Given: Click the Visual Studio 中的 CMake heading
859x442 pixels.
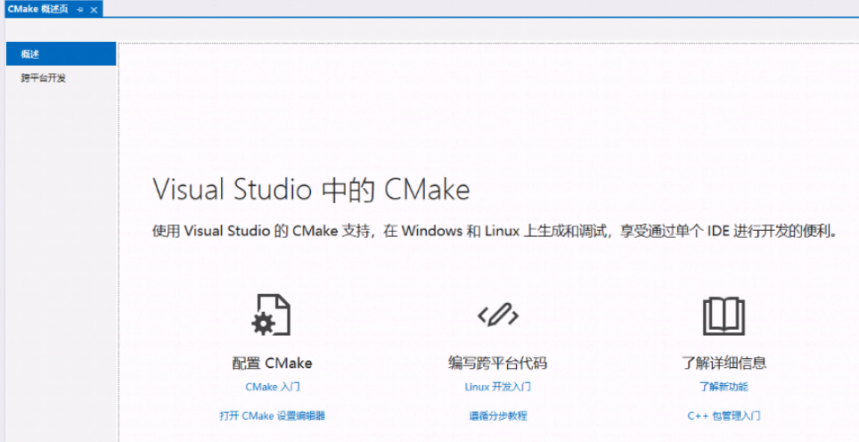Looking at the screenshot, I should 311,190.
